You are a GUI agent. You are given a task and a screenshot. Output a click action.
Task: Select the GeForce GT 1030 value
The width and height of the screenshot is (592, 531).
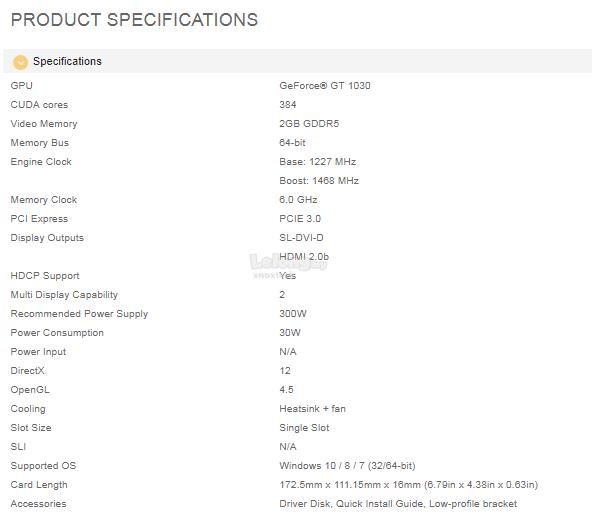point(325,86)
